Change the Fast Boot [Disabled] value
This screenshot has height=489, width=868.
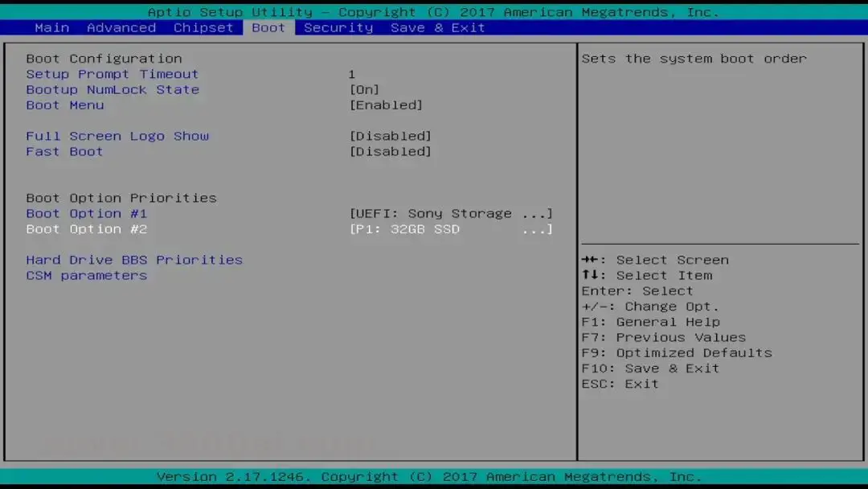click(x=391, y=151)
